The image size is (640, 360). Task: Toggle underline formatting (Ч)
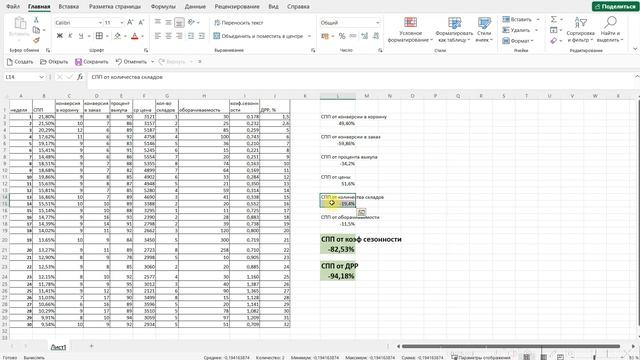[81, 36]
